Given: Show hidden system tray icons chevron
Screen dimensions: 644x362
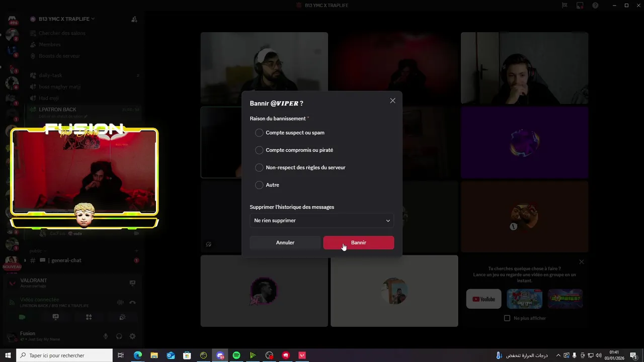Looking at the screenshot, I should pos(558,355).
